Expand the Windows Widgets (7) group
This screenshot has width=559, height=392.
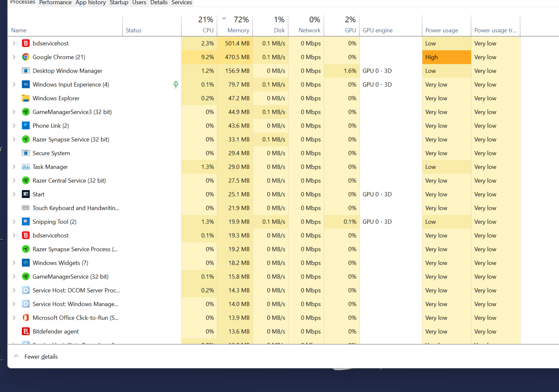(x=14, y=263)
